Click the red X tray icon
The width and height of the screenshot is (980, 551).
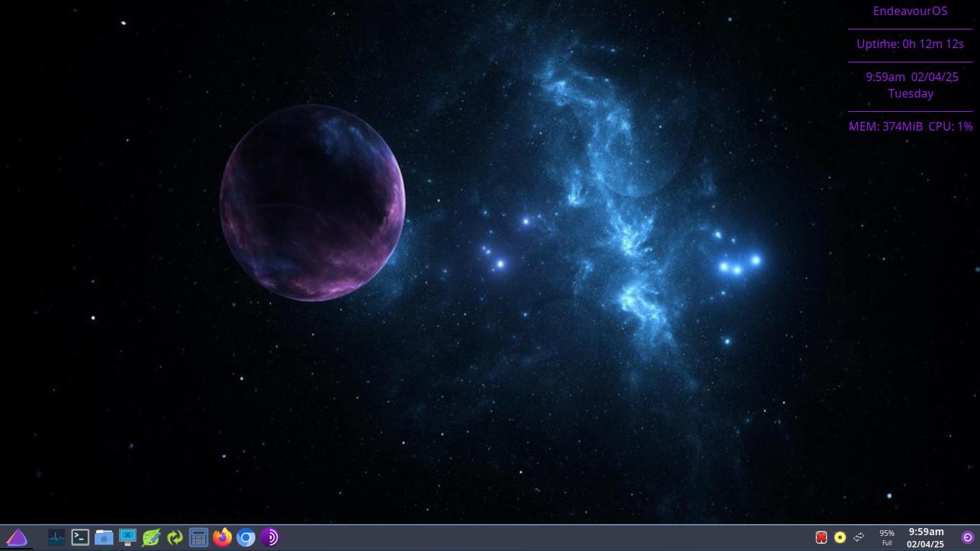pos(821,537)
